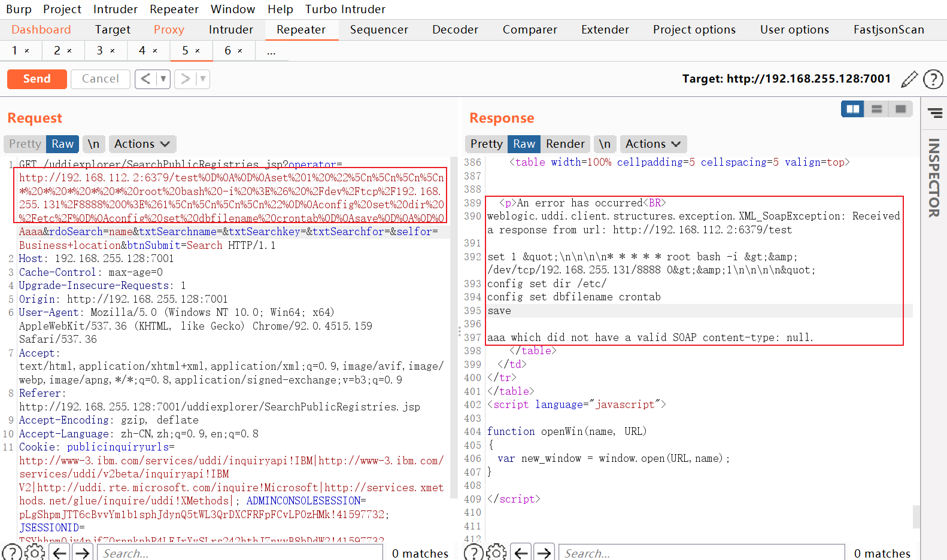
Task: Switch response view to Raw
Action: [x=524, y=144]
